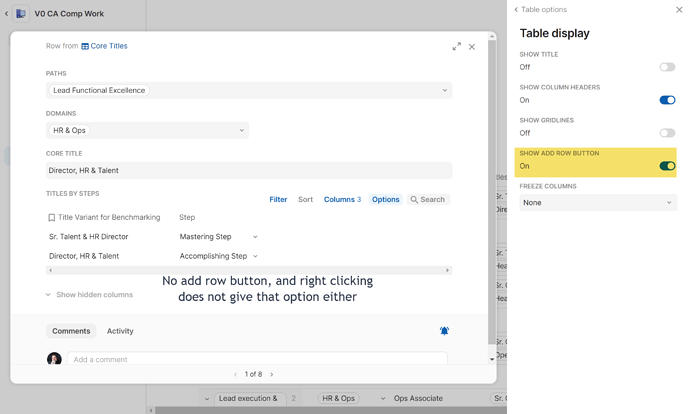
Task: Click Sr. Talent & HR Director cell
Action: [x=88, y=237]
